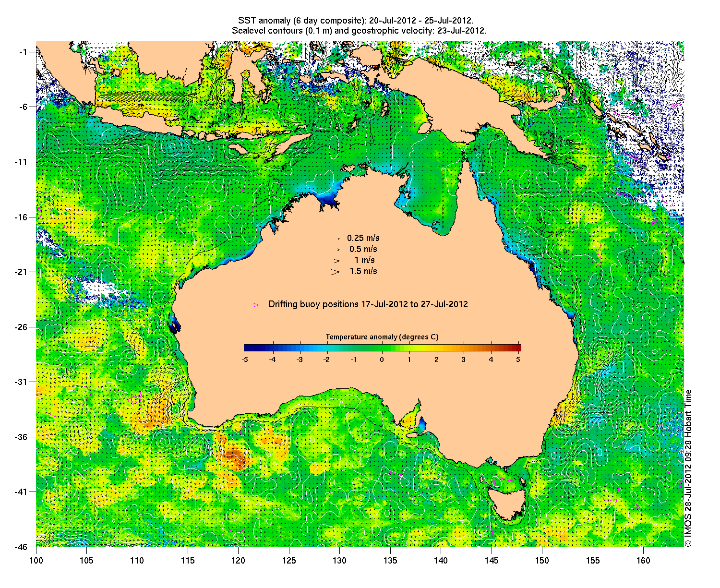
Task: Click latitude axis label '-31'
Action: tap(22, 382)
